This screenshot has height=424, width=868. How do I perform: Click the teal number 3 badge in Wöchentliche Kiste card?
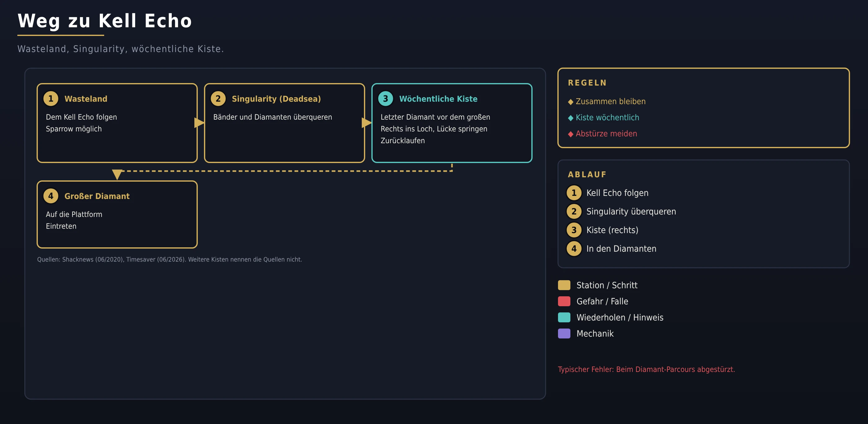click(385, 99)
